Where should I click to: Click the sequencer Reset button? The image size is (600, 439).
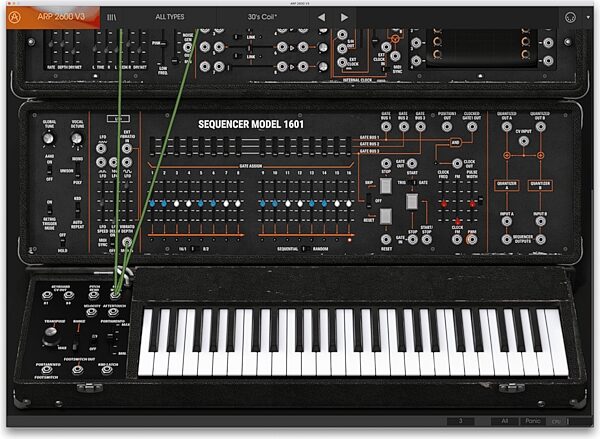pyautogui.click(x=385, y=216)
